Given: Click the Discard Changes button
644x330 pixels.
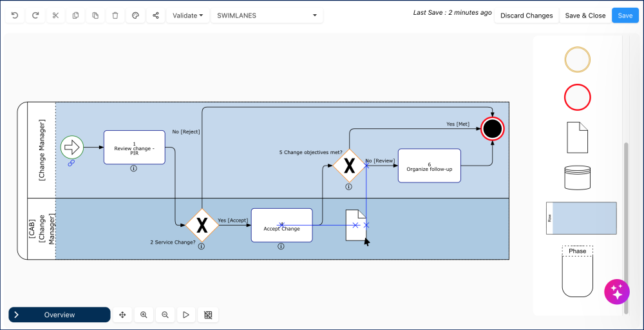Looking at the screenshot, I should coord(527,15).
